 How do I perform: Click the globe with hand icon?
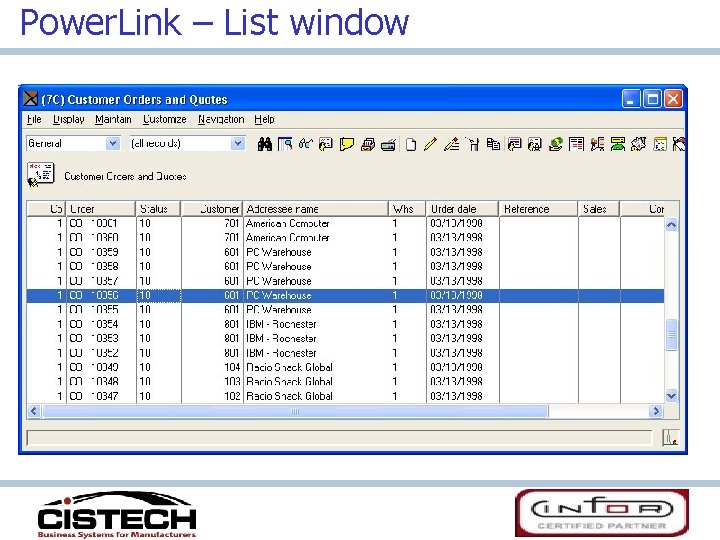coord(556,144)
